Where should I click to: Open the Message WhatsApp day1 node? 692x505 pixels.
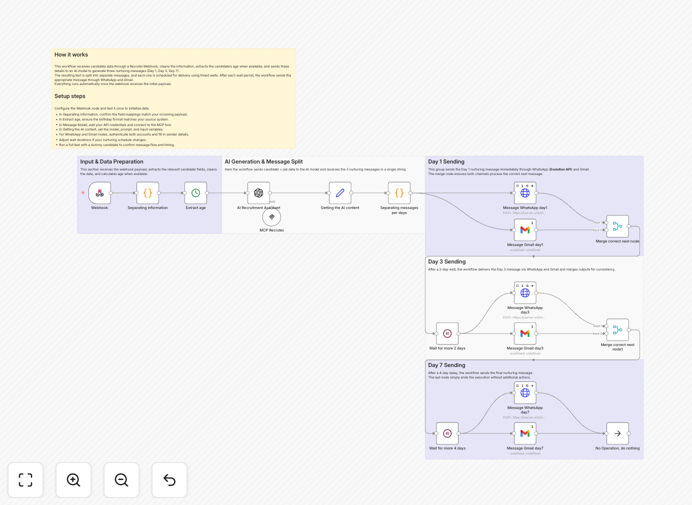(x=525, y=193)
